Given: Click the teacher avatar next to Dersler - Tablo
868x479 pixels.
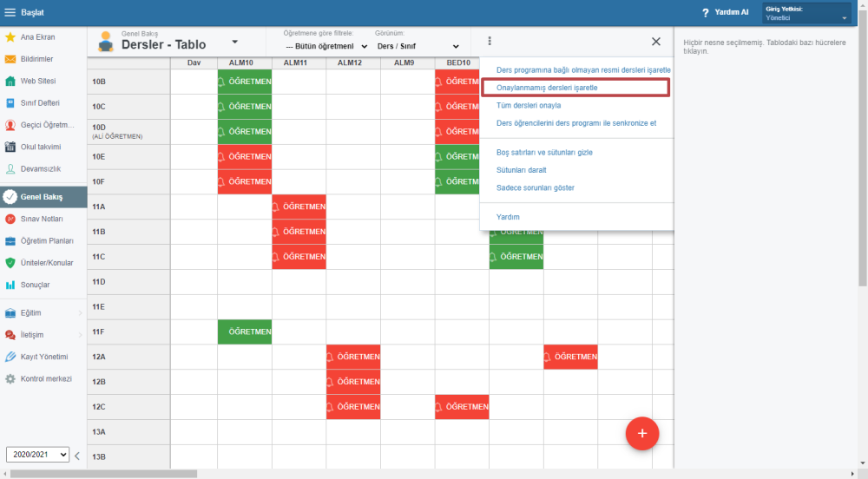Looking at the screenshot, I should 105,42.
